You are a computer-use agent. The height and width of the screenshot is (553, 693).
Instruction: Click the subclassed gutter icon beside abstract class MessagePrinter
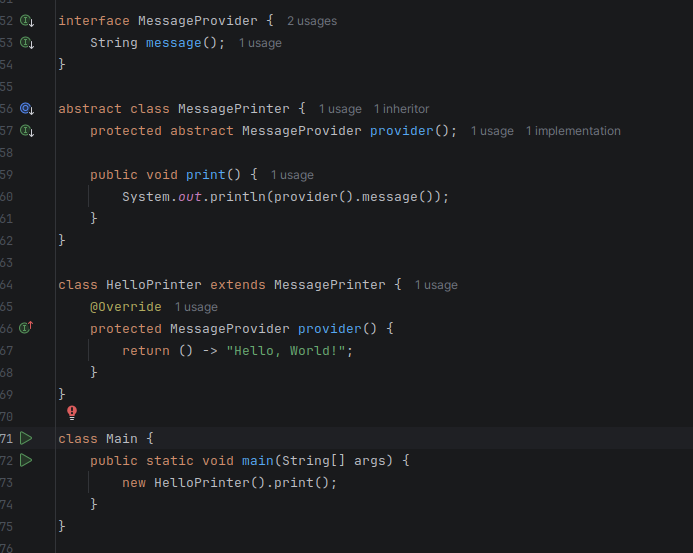[27, 109]
